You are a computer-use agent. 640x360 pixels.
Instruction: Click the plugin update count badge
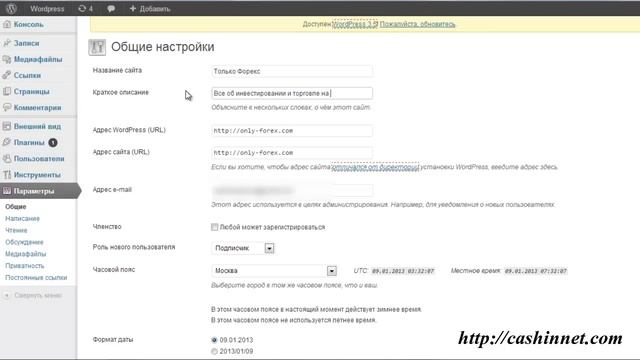pos(53,142)
